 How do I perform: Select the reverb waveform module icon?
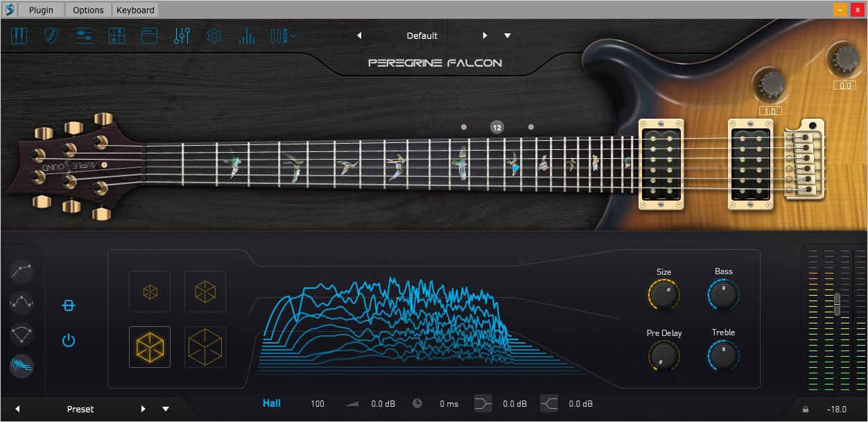22,365
